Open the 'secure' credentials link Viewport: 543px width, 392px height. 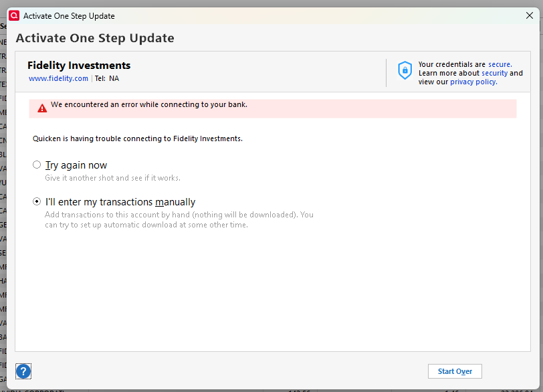[500, 64]
